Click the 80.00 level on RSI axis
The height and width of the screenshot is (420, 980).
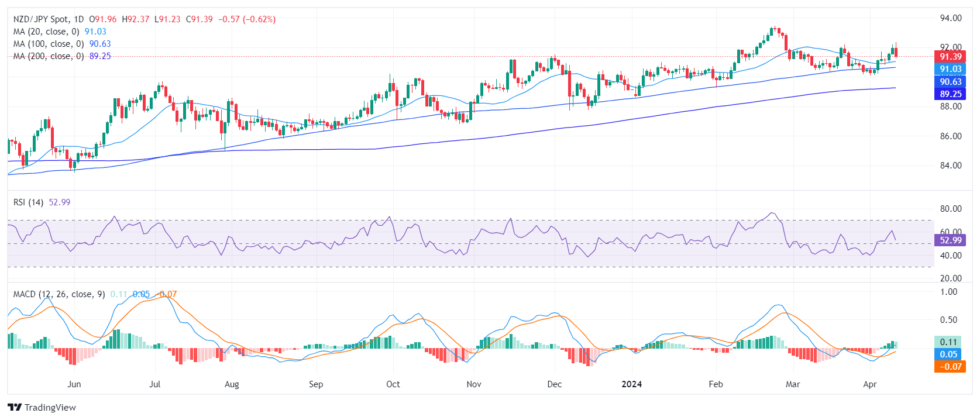(x=950, y=209)
